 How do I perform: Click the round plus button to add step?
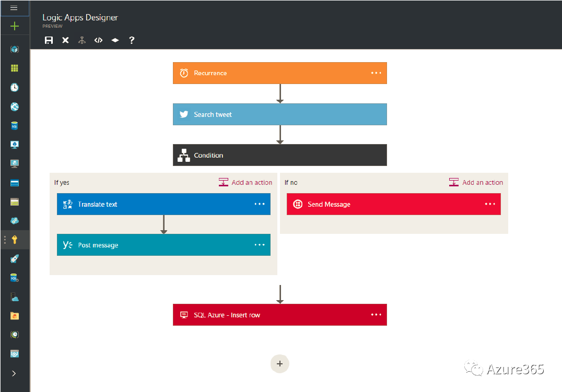279,364
